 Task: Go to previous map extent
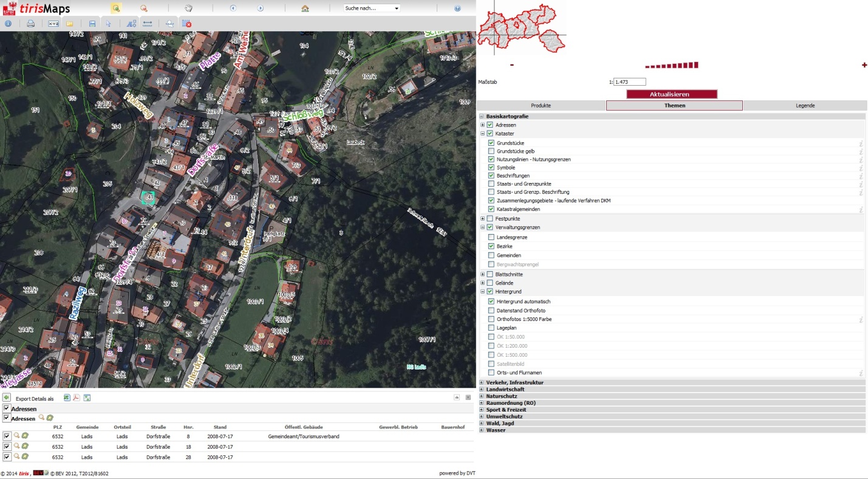(x=233, y=9)
